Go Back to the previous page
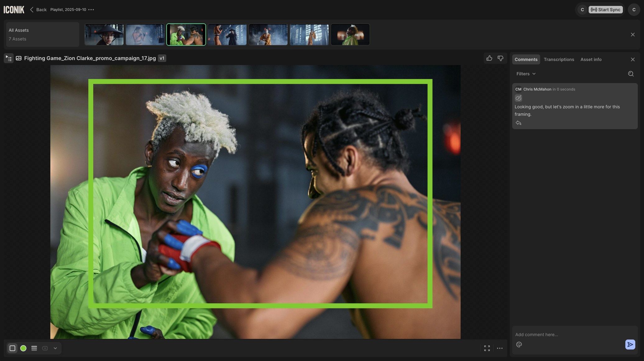 [38, 10]
